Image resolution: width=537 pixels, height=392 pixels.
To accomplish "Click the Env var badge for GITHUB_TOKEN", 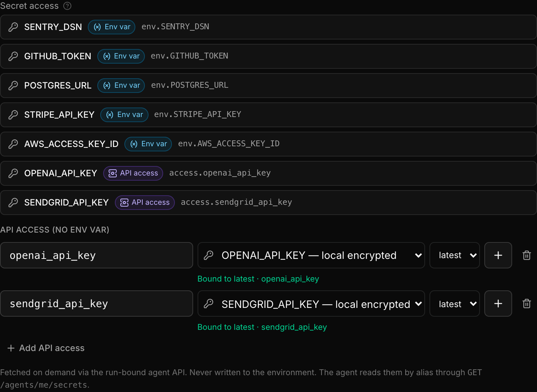I will pos(121,56).
